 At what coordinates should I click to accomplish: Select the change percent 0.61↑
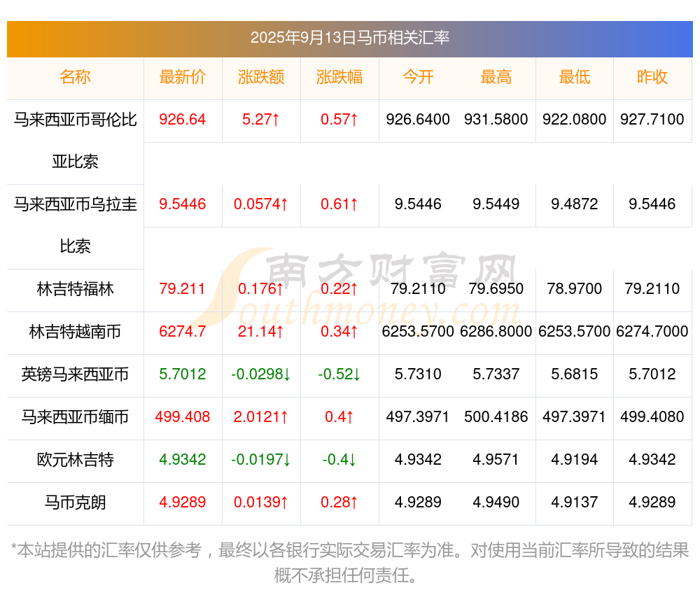click(x=339, y=204)
